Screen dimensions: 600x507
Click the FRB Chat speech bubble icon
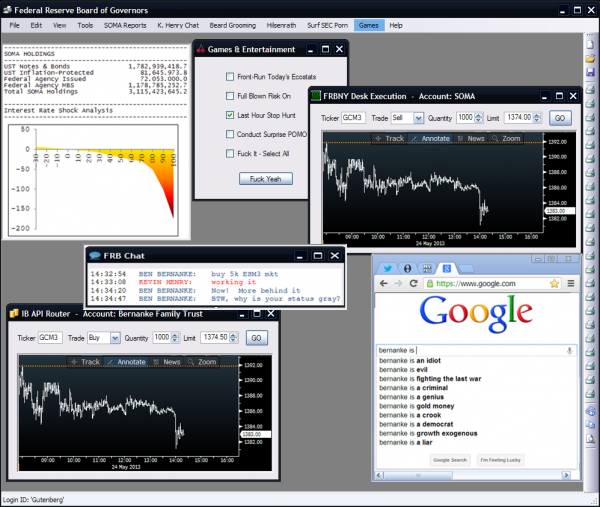[95, 256]
